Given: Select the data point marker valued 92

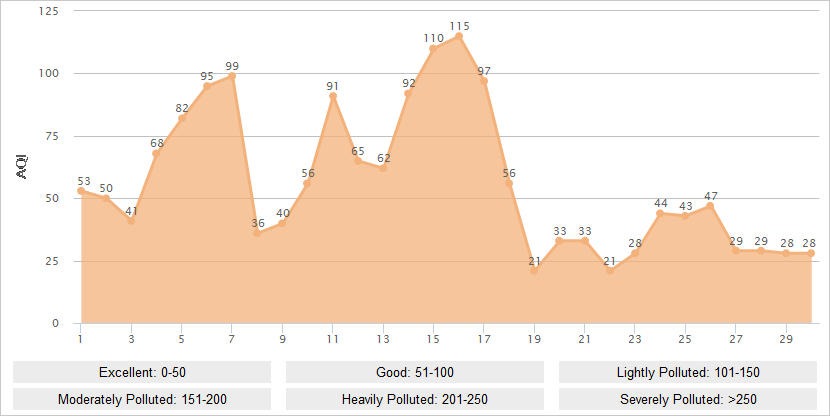Looking at the screenshot, I should [x=408, y=94].
